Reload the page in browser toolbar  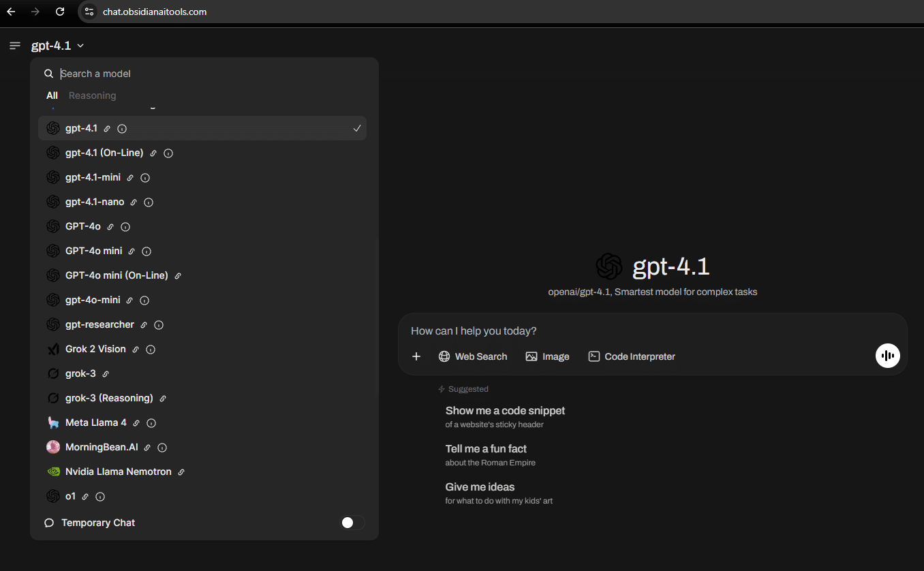click(x=60, y=12)
